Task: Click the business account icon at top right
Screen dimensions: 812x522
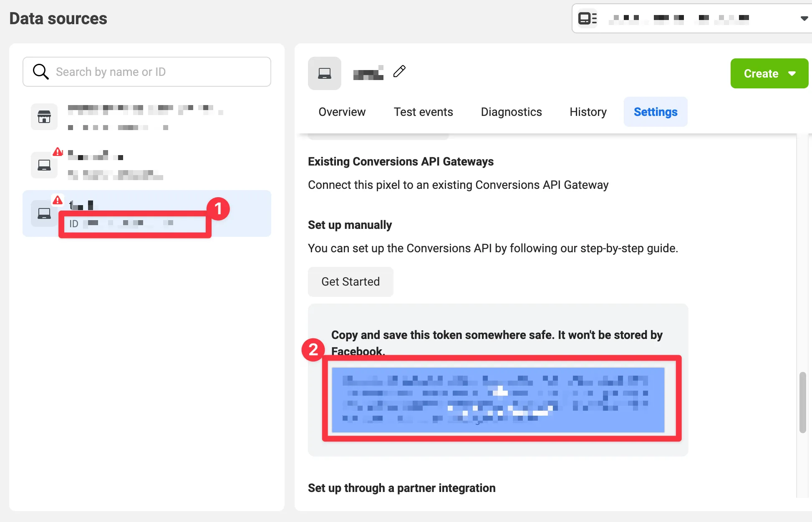Action: 587,18
